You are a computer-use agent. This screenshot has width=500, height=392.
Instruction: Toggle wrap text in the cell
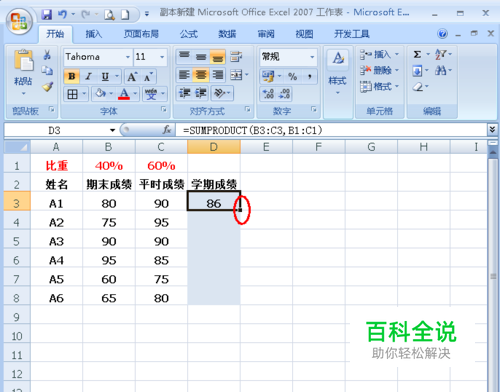coord(236,57)
